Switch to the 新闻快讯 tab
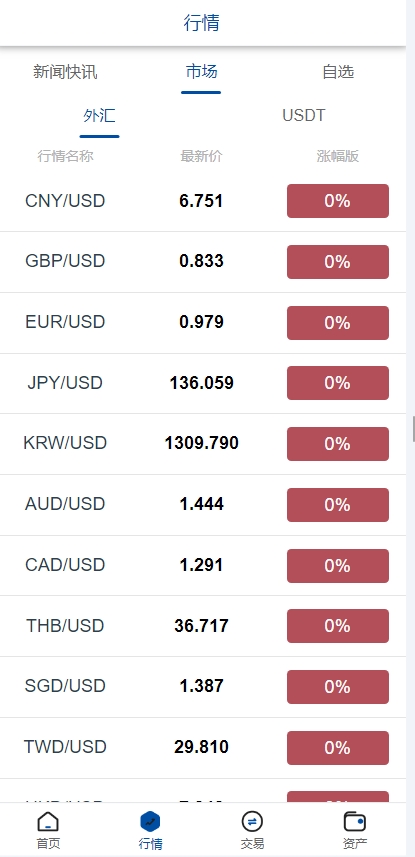415x857 pixels. pos(65,72)
